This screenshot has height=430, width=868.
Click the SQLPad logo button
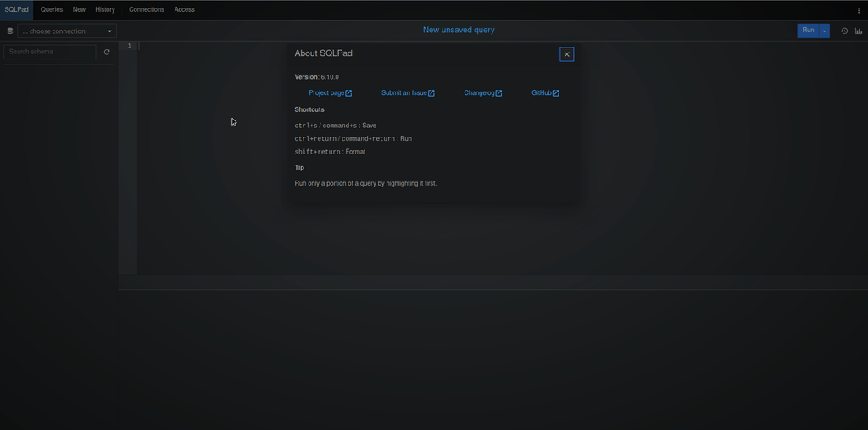16,10
